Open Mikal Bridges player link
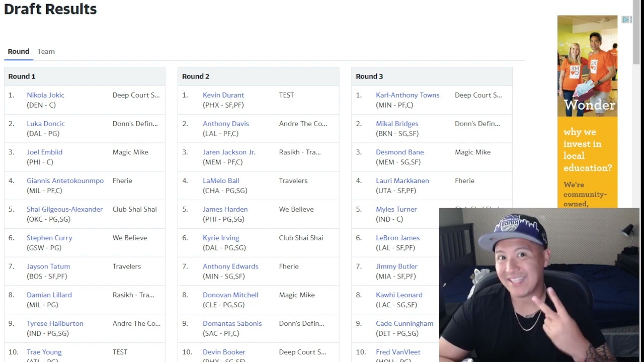The width and height of the screenshot is (644, 362). click(x=397, y=124)
